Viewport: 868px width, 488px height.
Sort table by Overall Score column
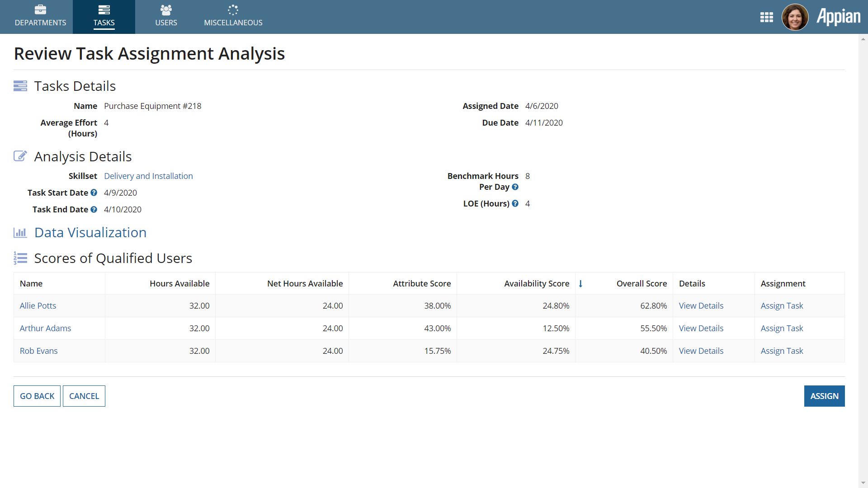point(641,283)
